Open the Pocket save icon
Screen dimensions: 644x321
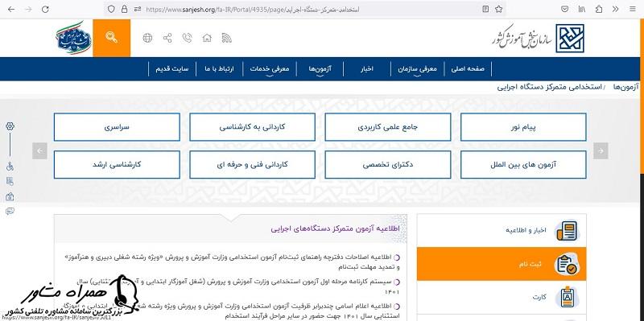point(565,9)
